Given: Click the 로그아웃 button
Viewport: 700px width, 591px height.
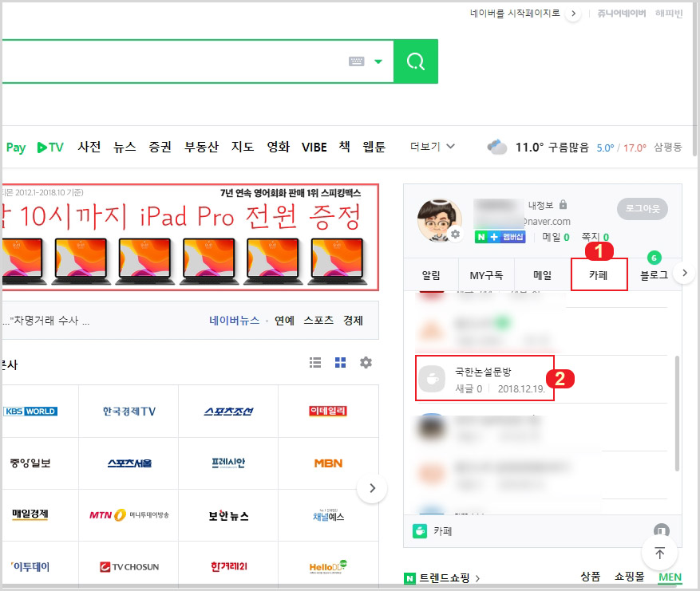Looking at the screenshot, I should (x=642, y=209).
